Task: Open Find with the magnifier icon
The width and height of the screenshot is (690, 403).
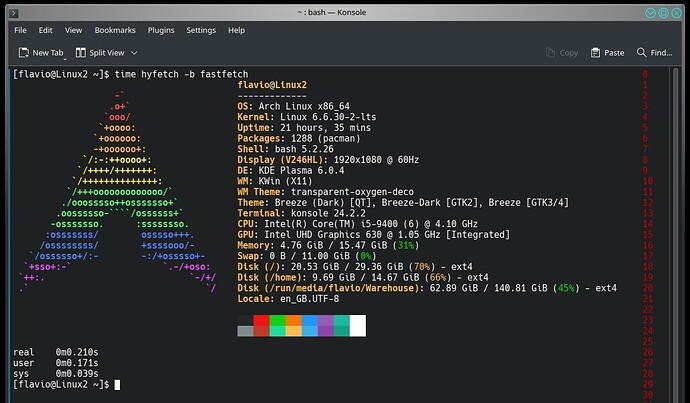Action: pos(641,52)
